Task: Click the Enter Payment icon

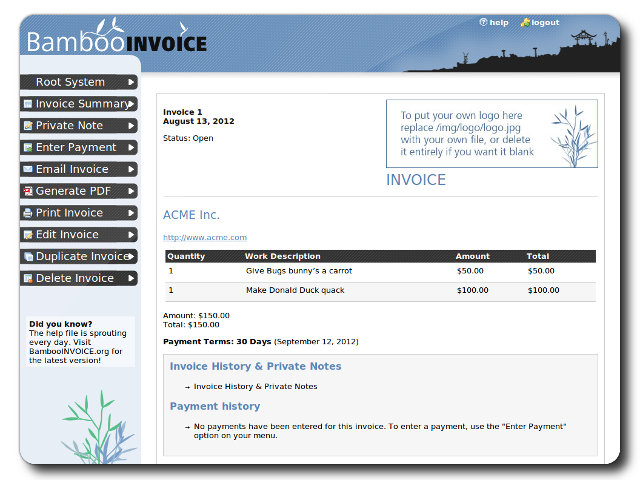Action: tap(28, 148)
